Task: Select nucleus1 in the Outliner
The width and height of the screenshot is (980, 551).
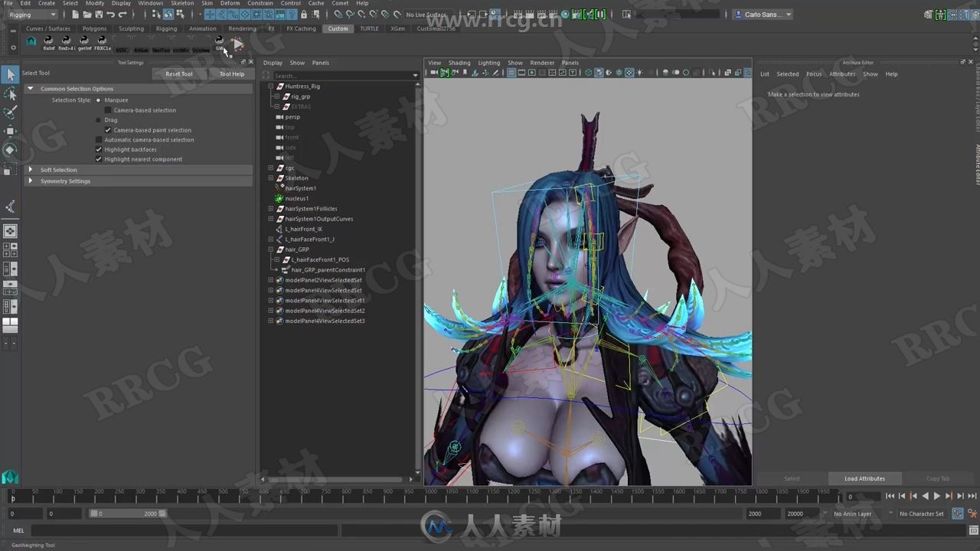Action: (297, 198)
